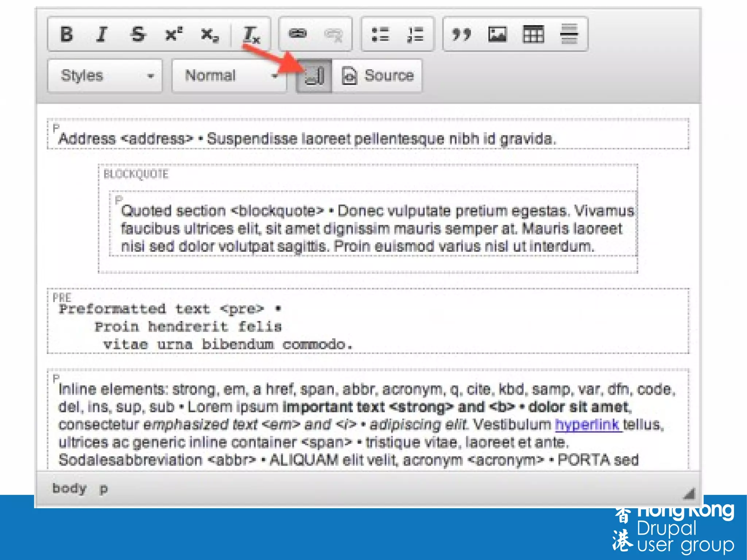747x560 pixels.
Task: Click the subscript button
Action: 210,35
